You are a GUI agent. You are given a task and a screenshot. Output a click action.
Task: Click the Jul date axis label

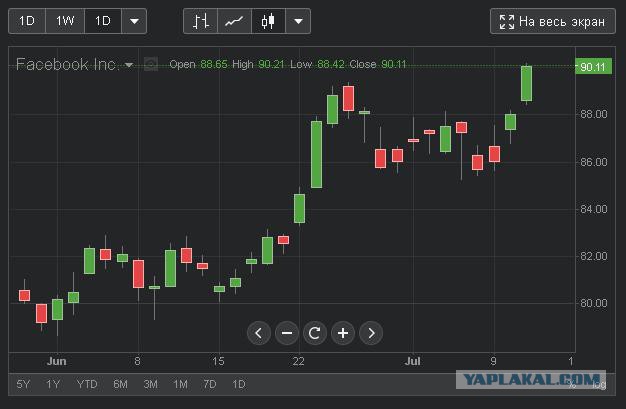click(x=412, y=361)
